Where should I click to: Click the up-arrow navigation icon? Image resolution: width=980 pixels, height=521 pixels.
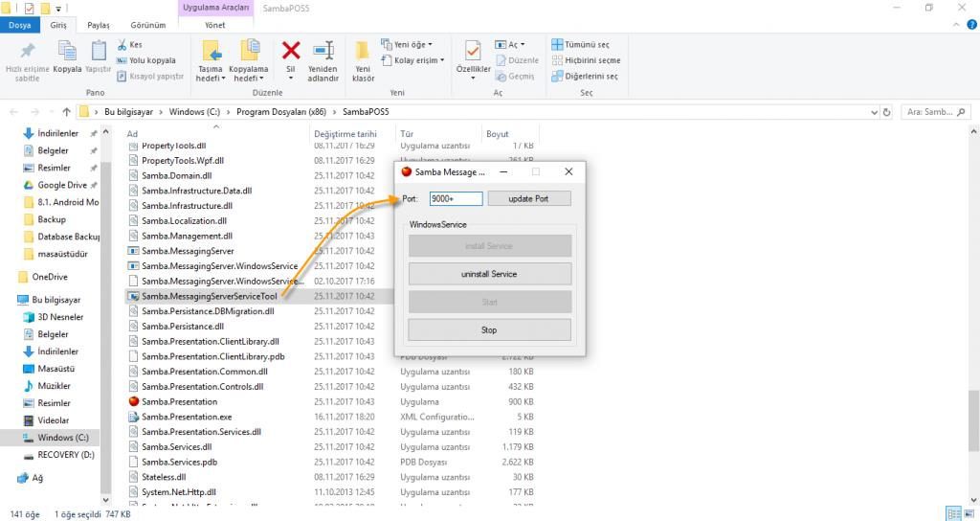click(x=66, y=112)
